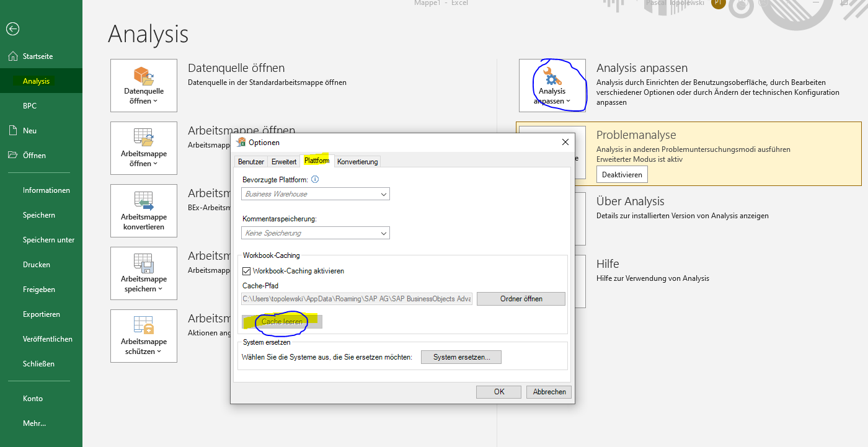Open the Kommentarspeicherung dropdown

(316, 233)
